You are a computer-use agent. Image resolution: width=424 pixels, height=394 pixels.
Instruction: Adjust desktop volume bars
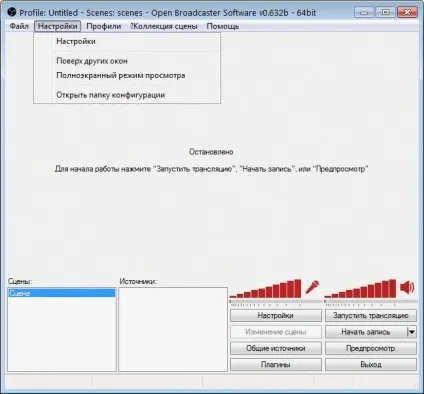click(x=360, y=289)
